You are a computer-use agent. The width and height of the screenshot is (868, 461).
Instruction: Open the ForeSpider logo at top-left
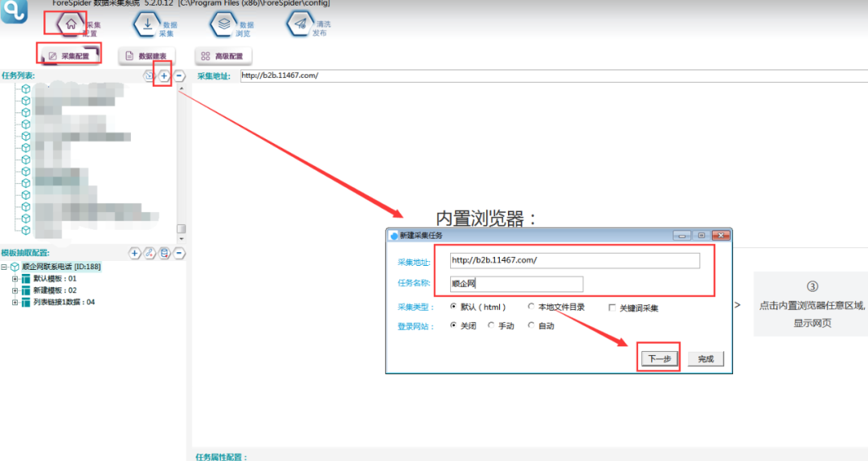tap(14, 11)
